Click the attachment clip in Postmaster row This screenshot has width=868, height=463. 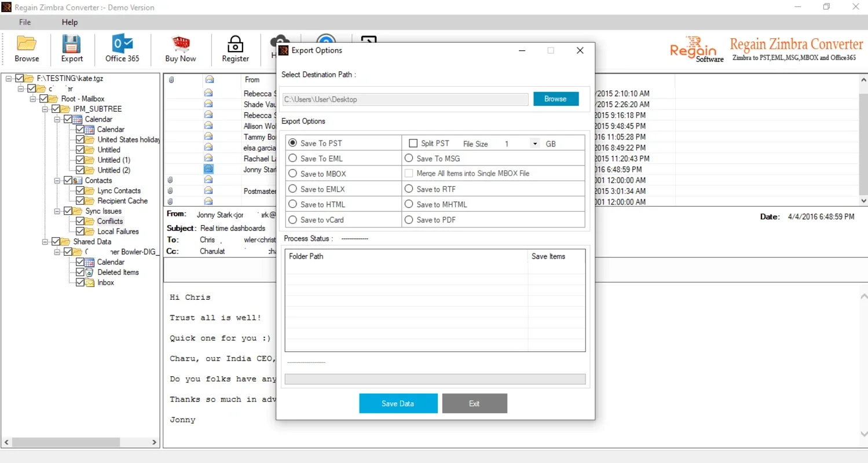coord(171,190)
